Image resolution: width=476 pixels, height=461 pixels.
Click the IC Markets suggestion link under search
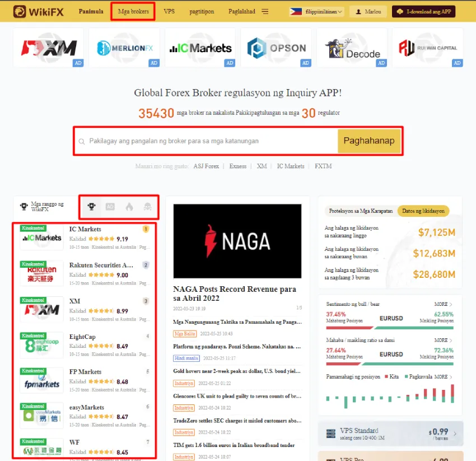point(290,166)
